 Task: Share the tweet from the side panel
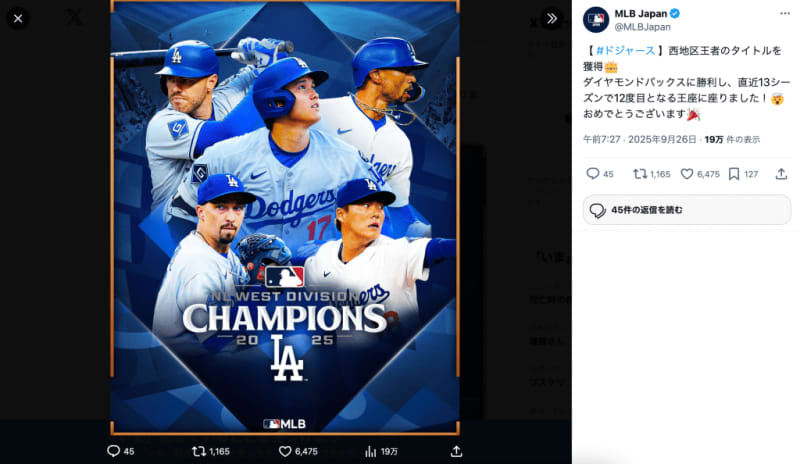click(x=781, y=173)
